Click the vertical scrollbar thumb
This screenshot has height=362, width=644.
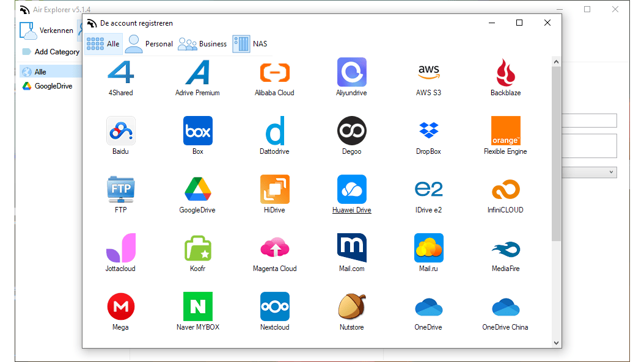tap(556, 154)
